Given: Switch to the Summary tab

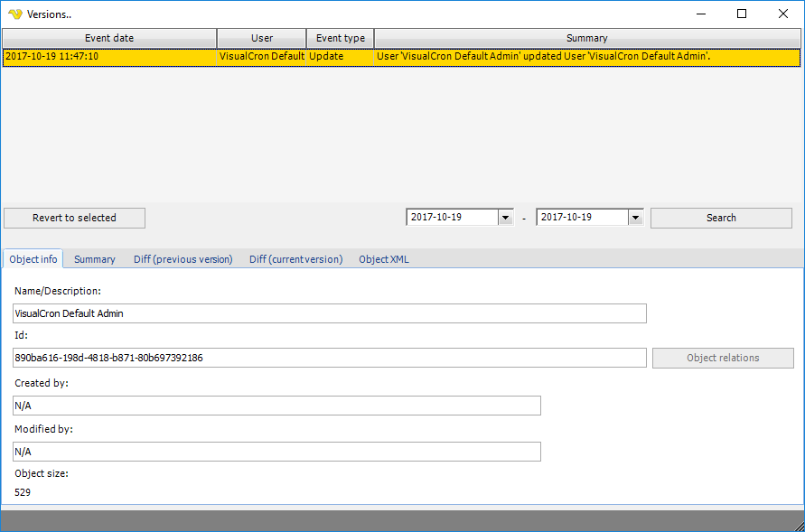Looking at the screenshot, I should 95,259.
